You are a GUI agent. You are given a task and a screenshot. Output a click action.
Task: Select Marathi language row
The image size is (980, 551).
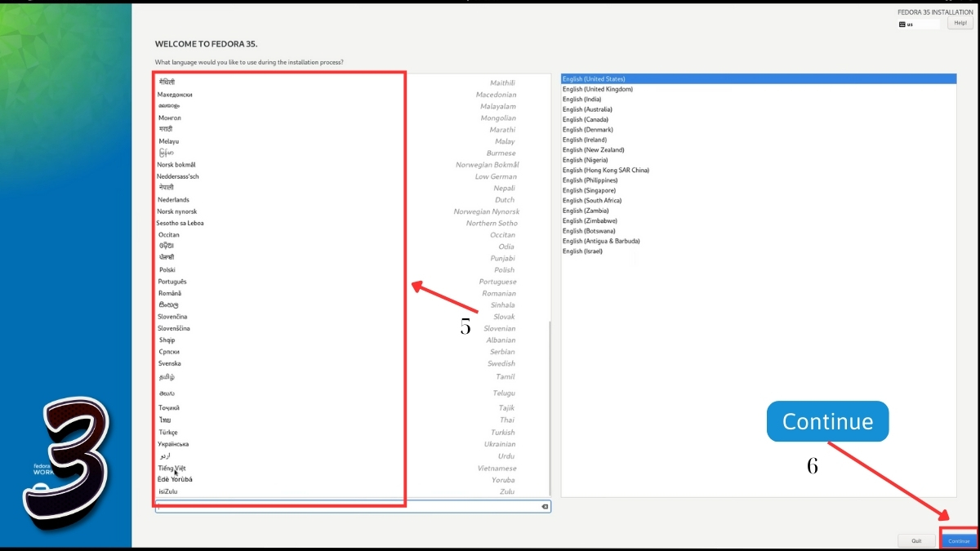click(x=351, y=130)
